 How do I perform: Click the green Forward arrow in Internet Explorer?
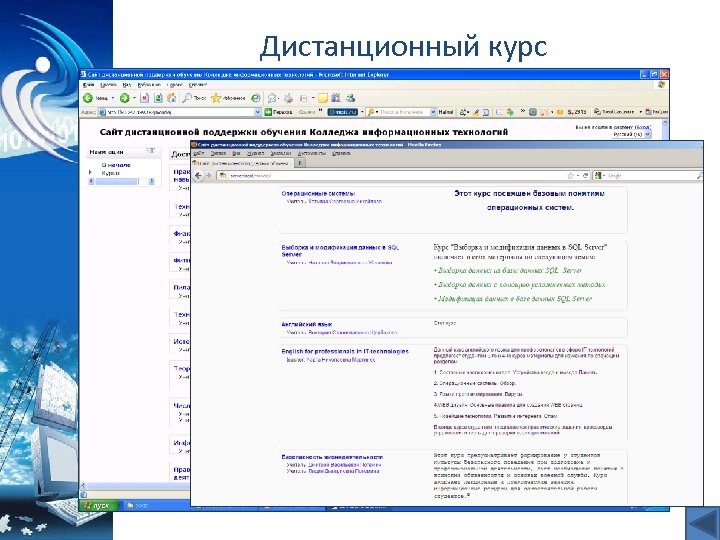124,98
